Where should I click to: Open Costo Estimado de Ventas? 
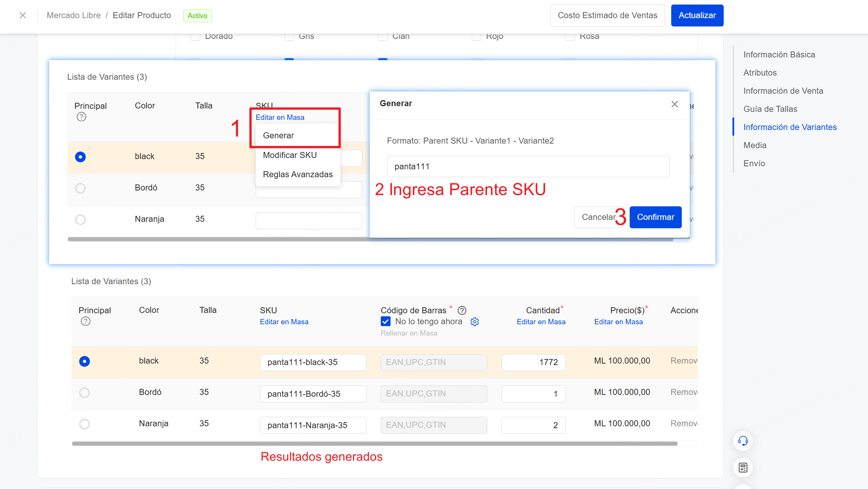(607, 15)
